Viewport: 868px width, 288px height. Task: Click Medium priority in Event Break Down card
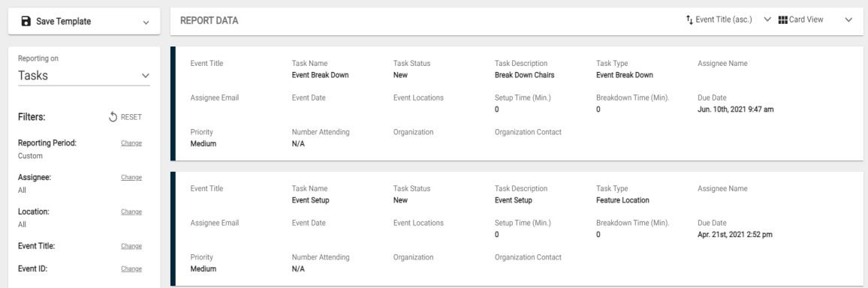click(203, 144)
